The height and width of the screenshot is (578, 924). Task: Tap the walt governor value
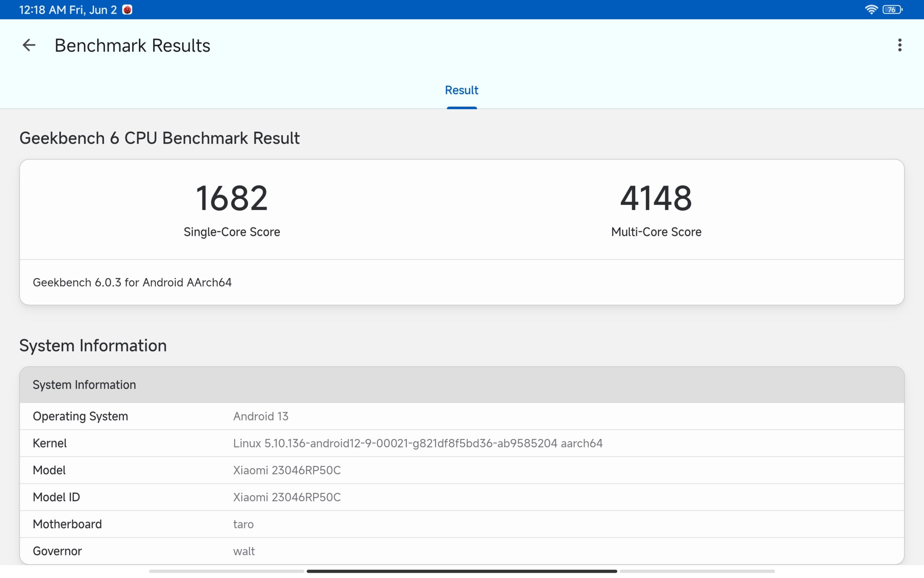[244, 551]
